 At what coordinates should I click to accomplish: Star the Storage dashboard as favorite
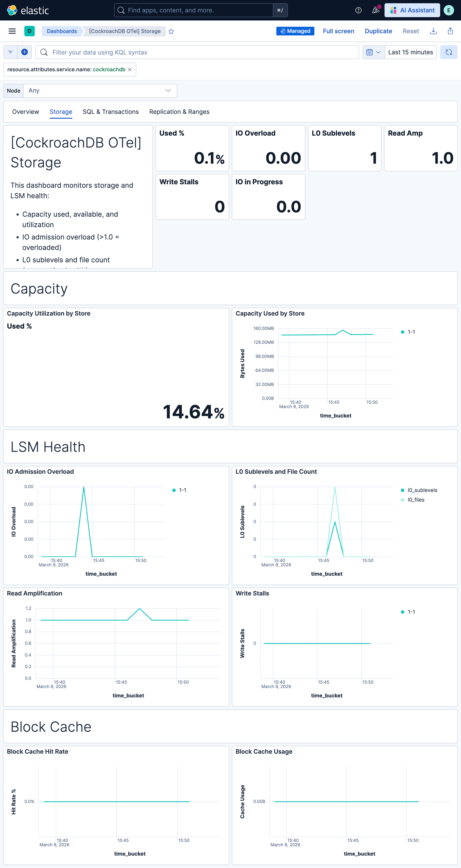(x=171, y=31)
